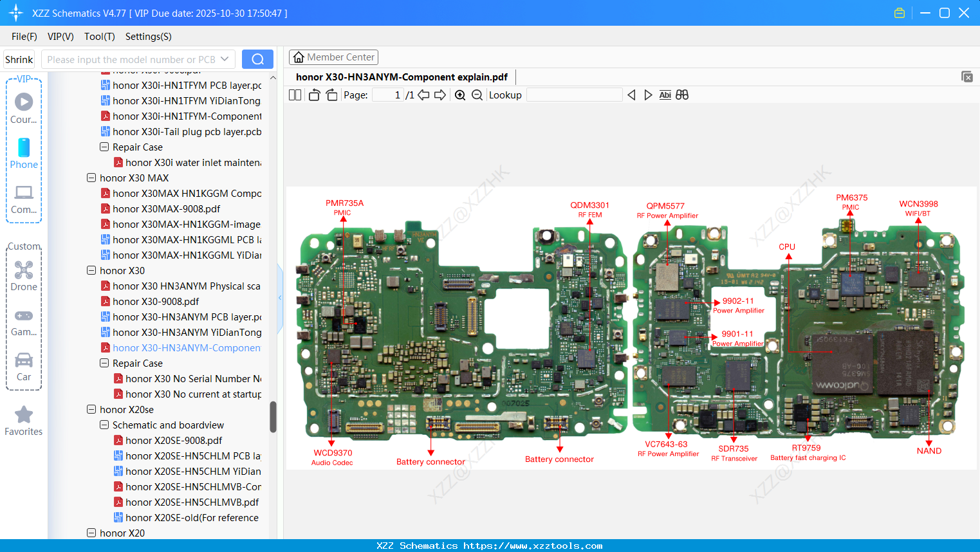The image size is (980, 552).
Task: Open honor X20SE-old(For reference) file
Action: pos(192,517)
